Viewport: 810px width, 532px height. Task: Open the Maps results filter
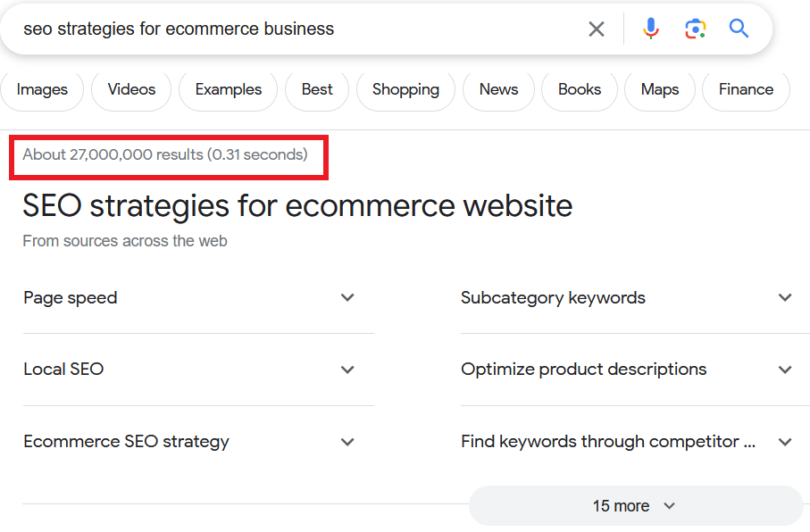click(660, 89)
